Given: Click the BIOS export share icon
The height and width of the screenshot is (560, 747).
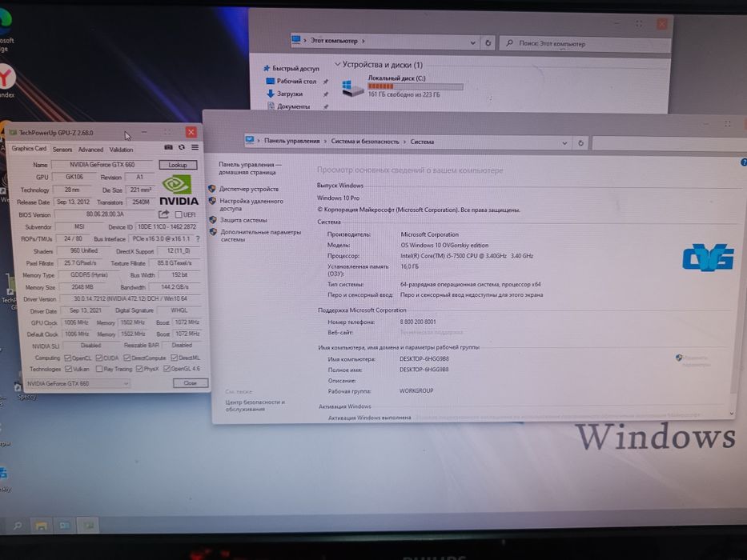Looking at the screenshot, I should (163, 214).
